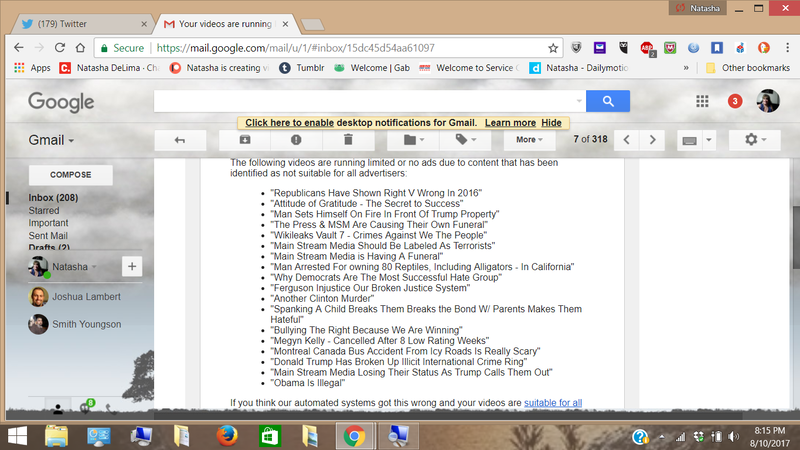Open the Google apps grid

tap(702, 101)
